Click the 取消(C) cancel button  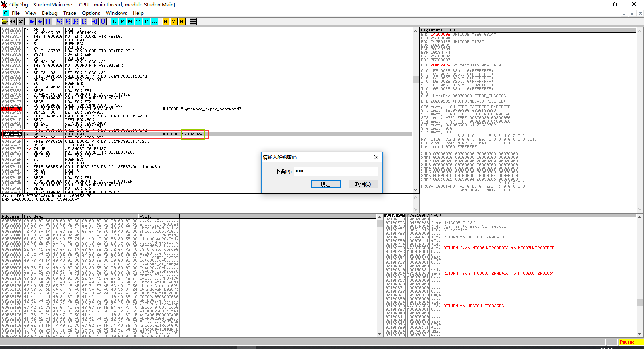pos(363,184)
